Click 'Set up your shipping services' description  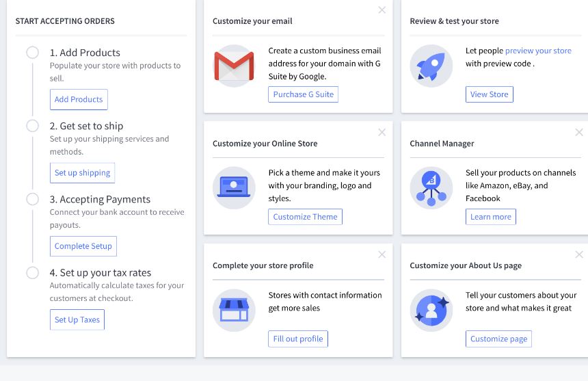(x=109, y=145)
